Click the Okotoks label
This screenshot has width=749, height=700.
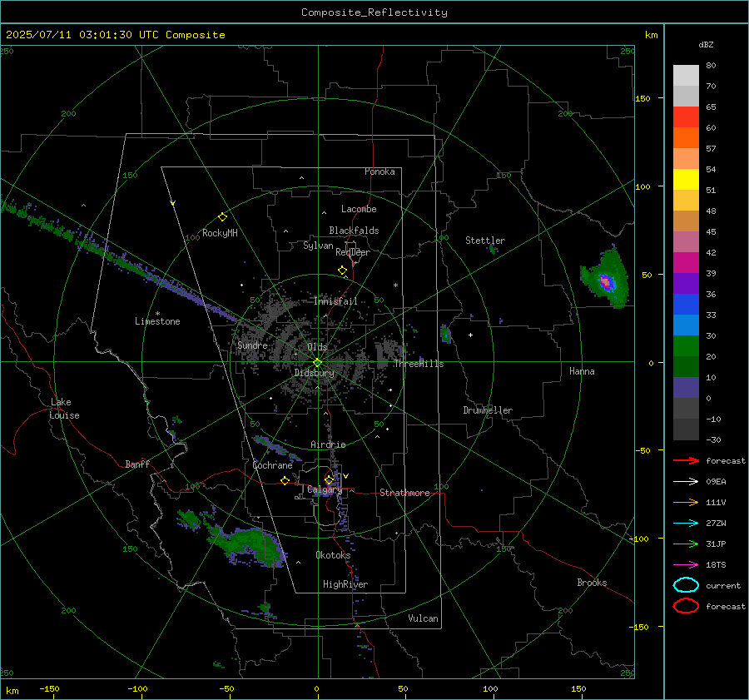(333, 555)
